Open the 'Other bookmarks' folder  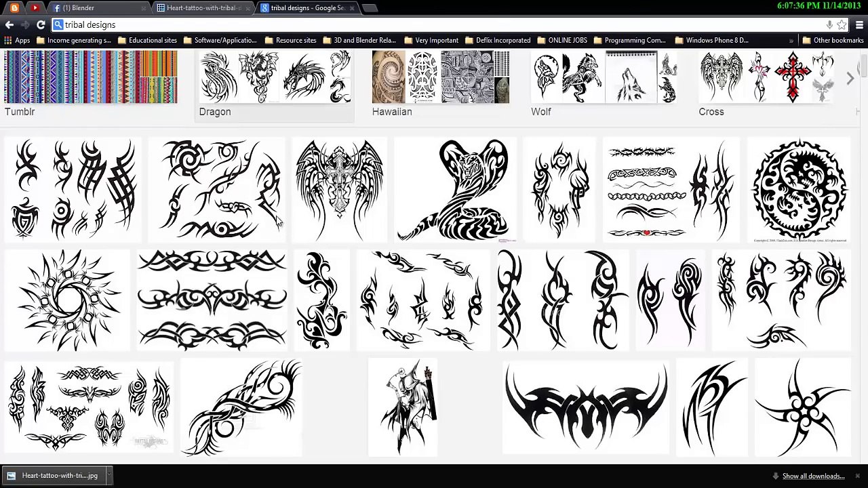pos(833,41)
